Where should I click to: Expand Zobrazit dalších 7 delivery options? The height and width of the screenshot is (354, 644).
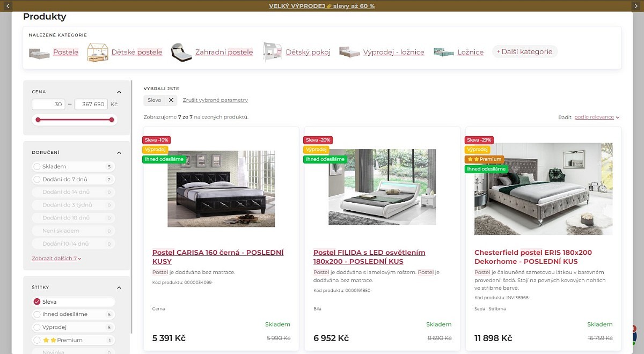tap(56, 259)
